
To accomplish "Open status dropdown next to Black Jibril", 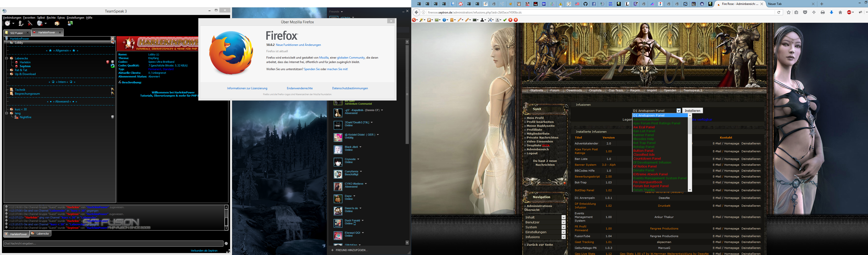I will [360, 147].
